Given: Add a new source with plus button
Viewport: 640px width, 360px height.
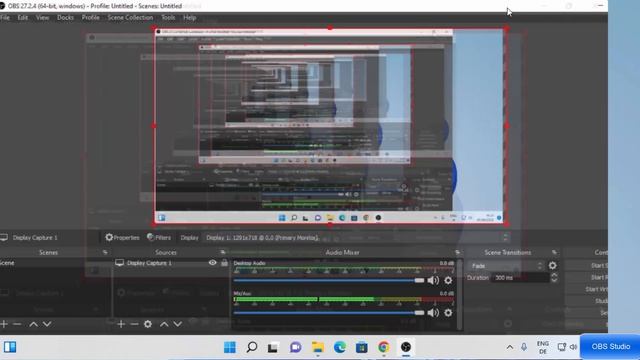Looking at the screenshot, I should coord(121,324).
